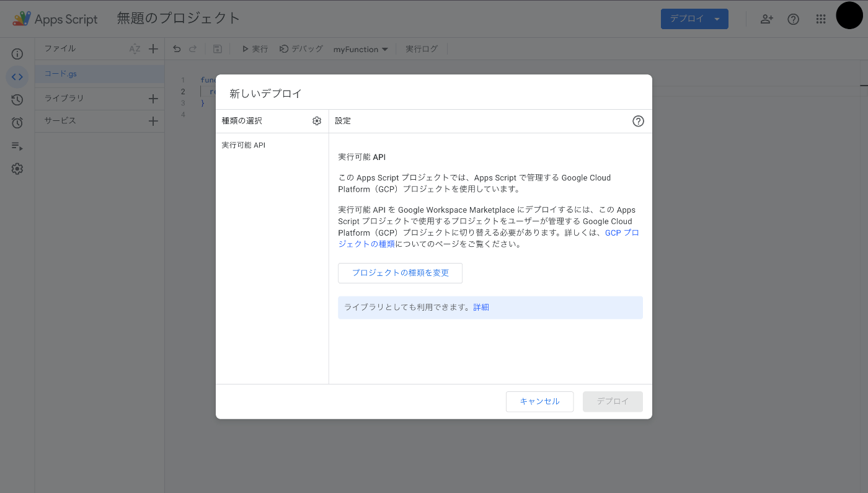
Task: Click サービス section label
Action: coord(60,120)
